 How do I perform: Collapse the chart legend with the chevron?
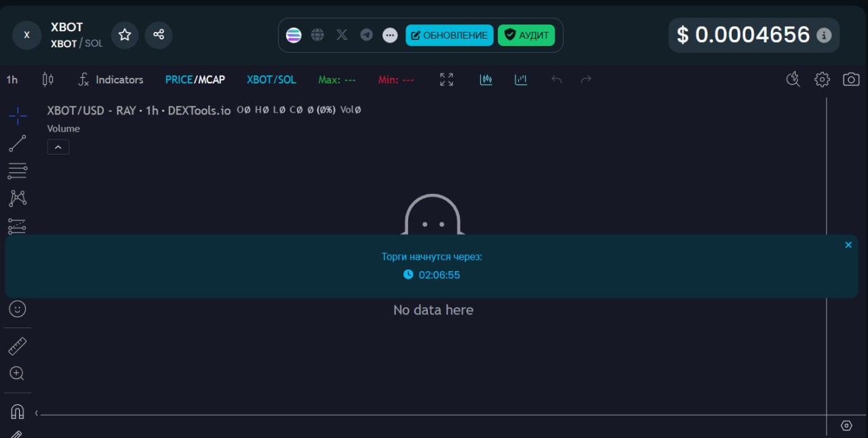pos(58,146)
